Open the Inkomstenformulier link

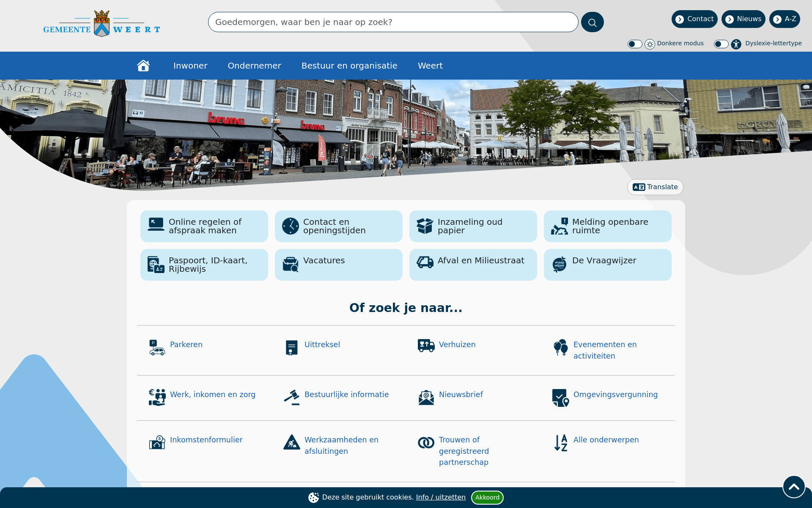[x=206, y=440]
